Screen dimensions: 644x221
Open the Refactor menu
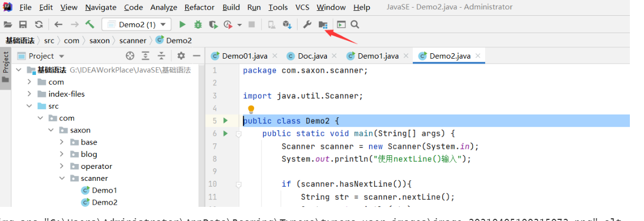coord(199,8)
